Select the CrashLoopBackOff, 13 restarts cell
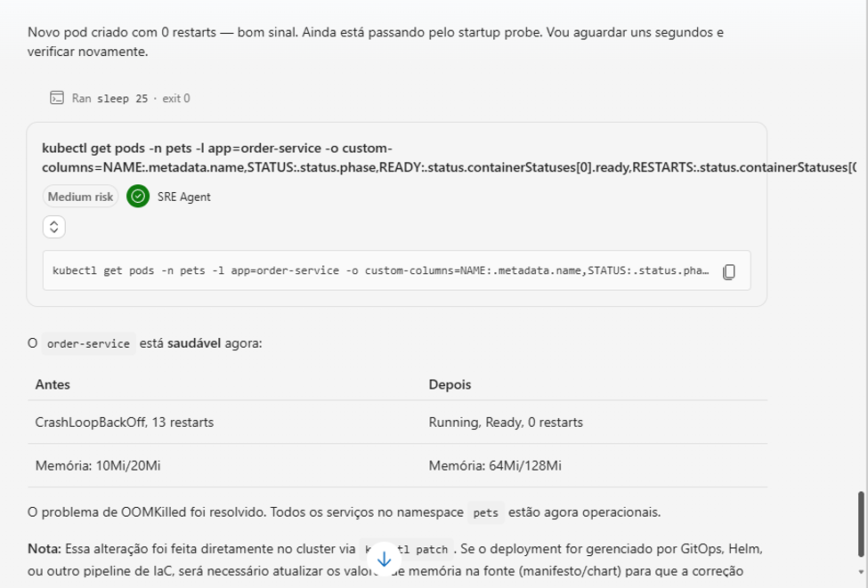The height and width of the screenshot is (588, 868). [224, 422]
